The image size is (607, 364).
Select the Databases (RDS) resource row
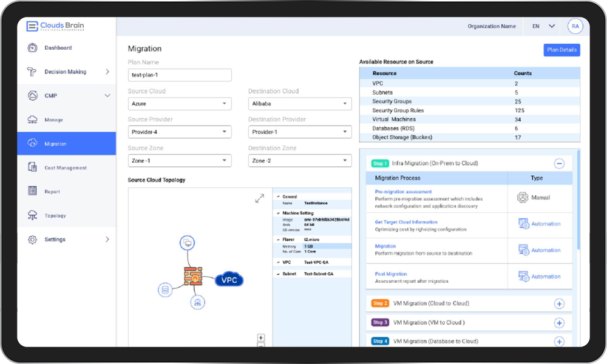pyautogui.click(x=470, y=129)
